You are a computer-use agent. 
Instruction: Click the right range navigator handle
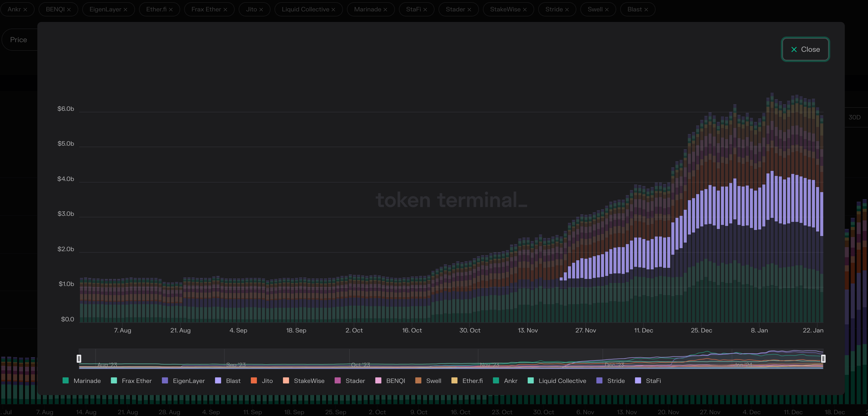(823, 358)
